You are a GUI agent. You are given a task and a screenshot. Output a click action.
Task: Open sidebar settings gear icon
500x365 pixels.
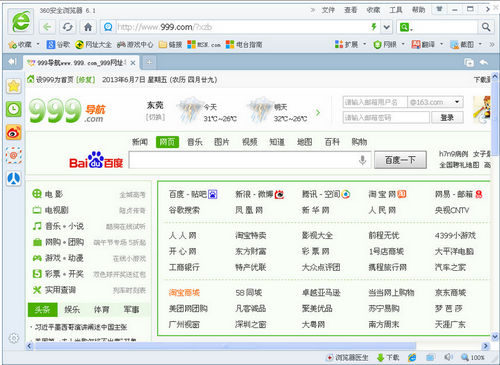[x=14, y=338]
